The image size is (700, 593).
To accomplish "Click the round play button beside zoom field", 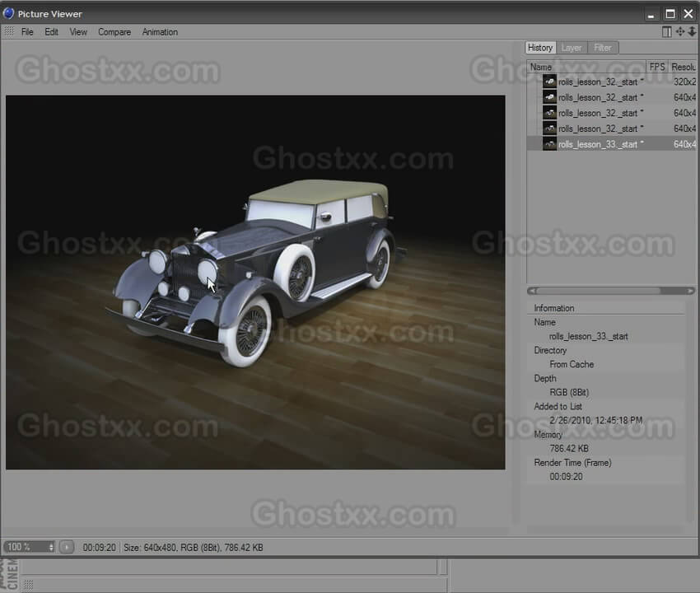I will coord(67,547).
